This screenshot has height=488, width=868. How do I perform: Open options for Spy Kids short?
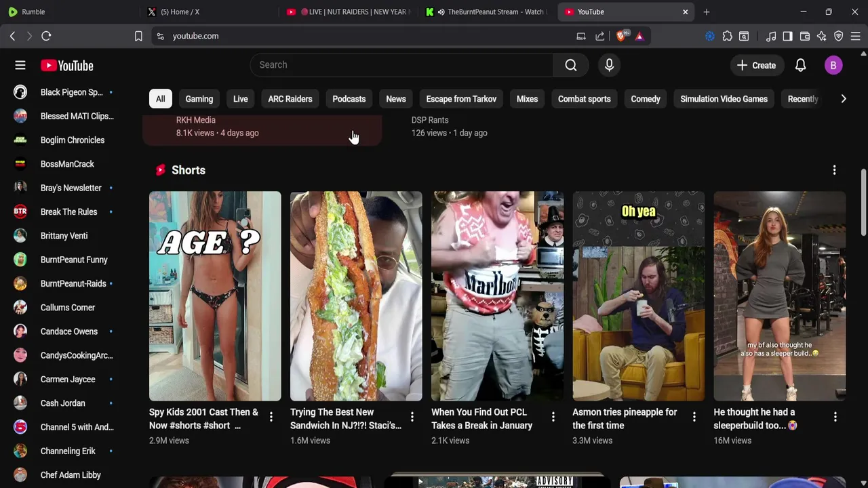tap(271, 417)
